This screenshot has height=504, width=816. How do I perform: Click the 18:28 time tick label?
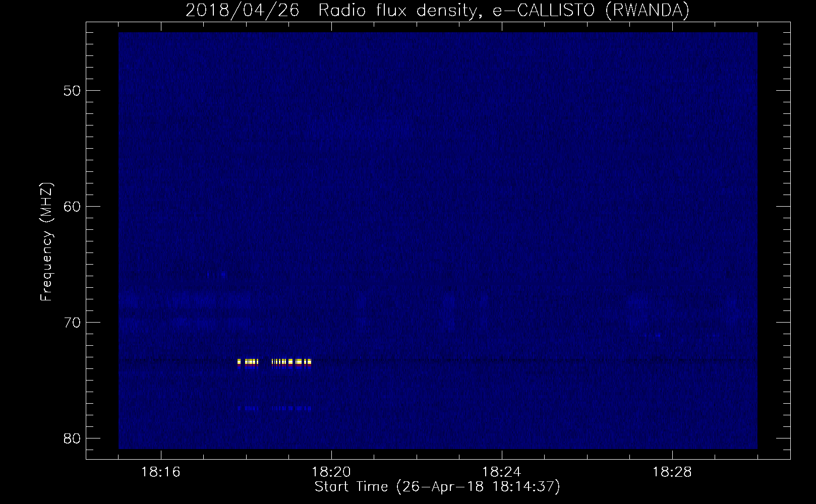(672, 472)
